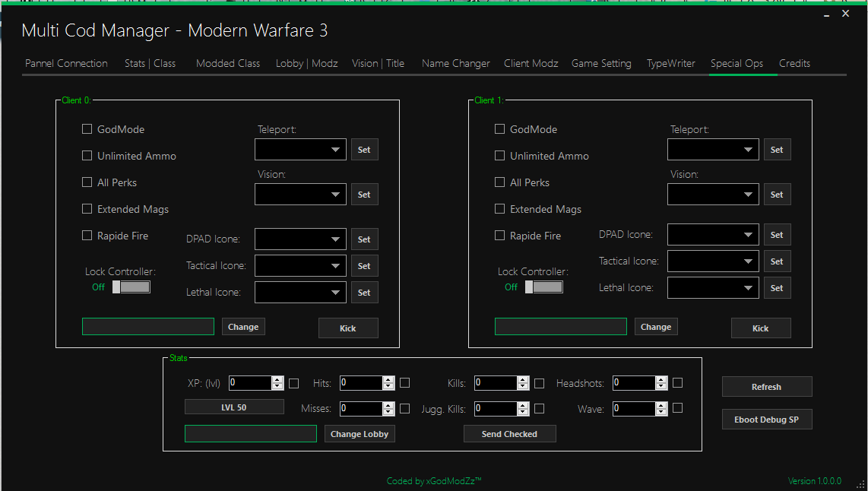The width and height of the screenshot is (868, 491).
Task: Expand Client 0 Lethal Icone dropdown
Action: (300, 293)
